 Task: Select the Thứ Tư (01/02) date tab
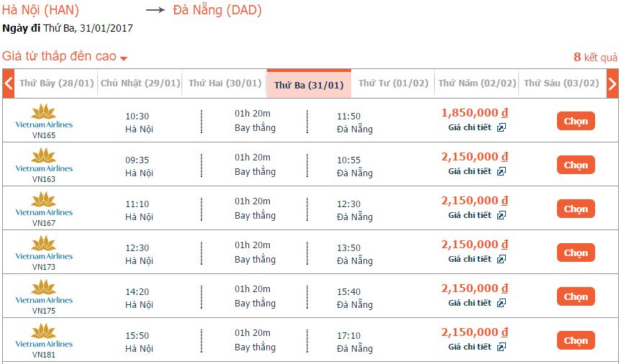click(394, 83)
